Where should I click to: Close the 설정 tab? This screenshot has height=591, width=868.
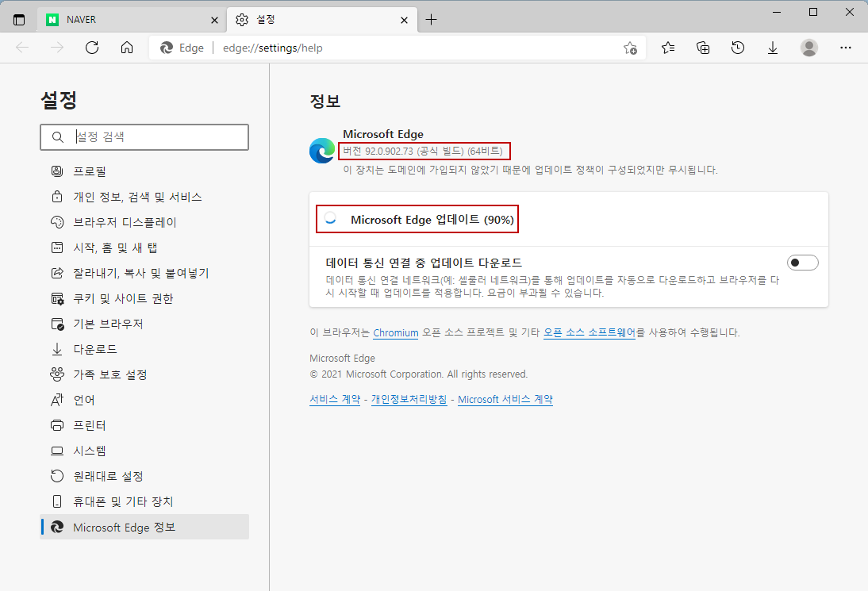pyautogui.click(x=404, y=20)
